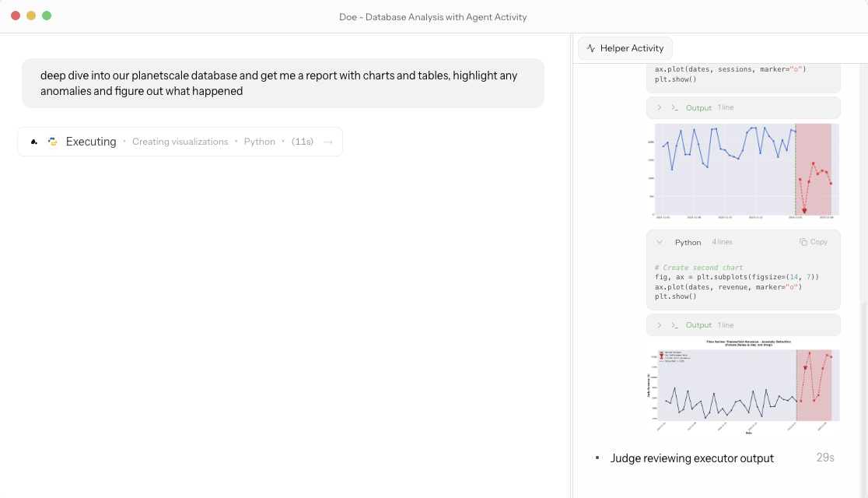Click terminal icon of Output above sessions chart
Screen dimensions: 868x498
tap(675, 107)
